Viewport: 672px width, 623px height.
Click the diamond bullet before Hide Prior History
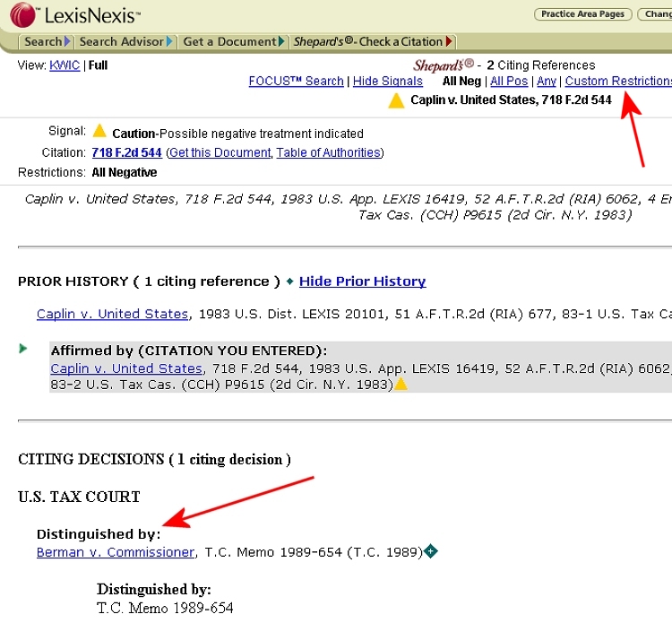pyautogui.click(x=289, y=281)
